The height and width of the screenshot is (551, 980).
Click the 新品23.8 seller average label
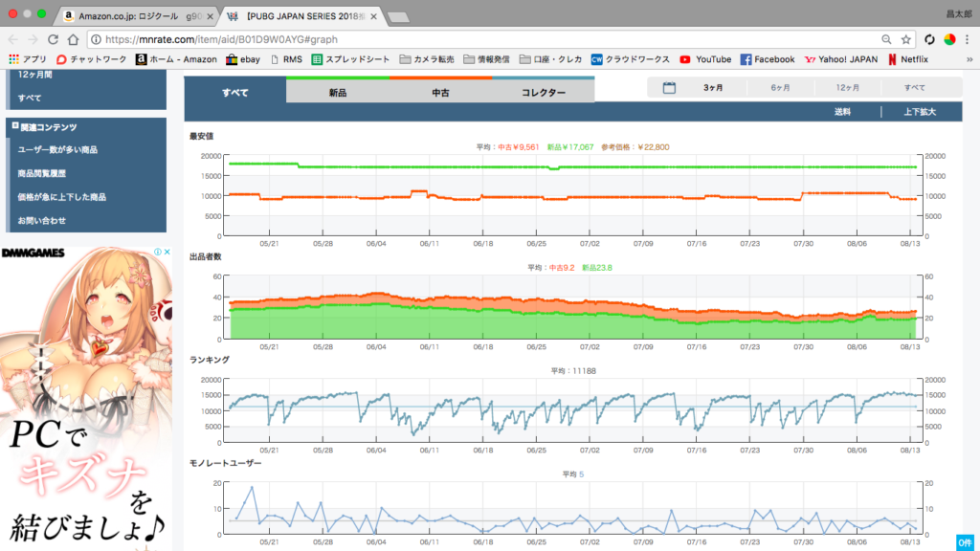click(597, 268)
